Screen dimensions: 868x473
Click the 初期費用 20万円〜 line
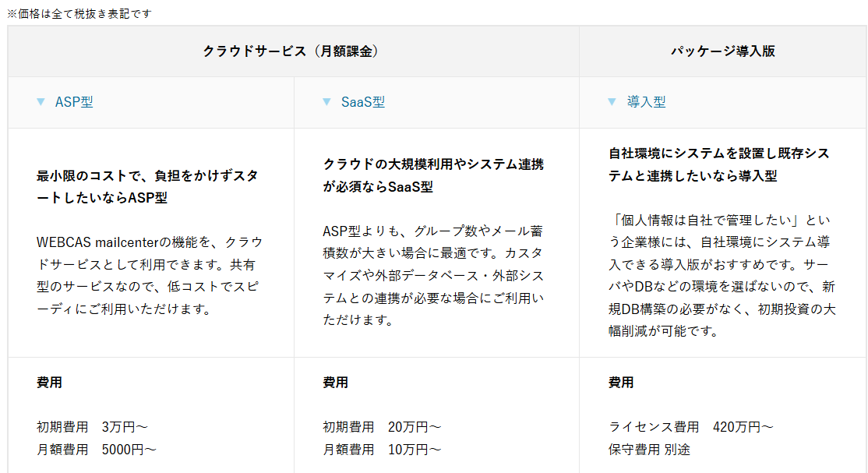[x=382, y=427]
